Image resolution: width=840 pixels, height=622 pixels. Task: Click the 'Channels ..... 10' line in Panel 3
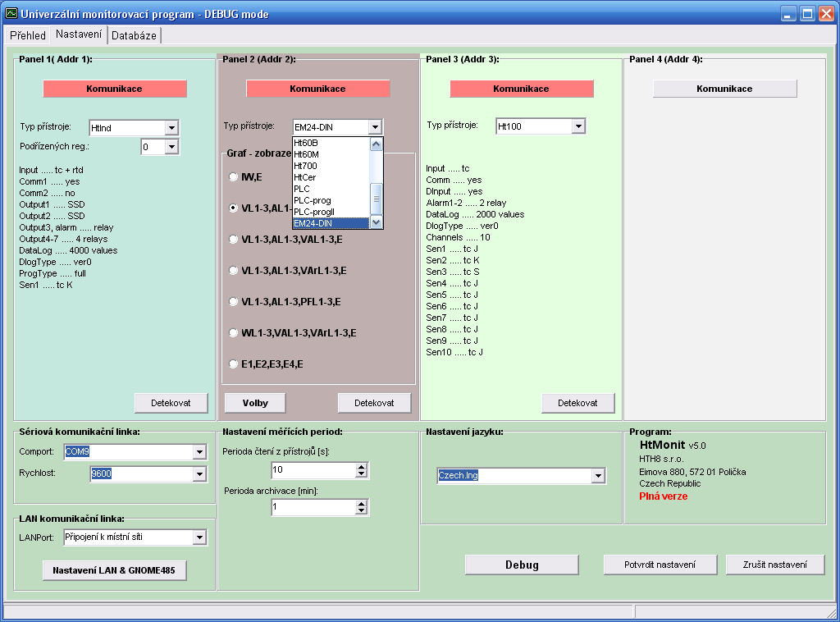458,237
